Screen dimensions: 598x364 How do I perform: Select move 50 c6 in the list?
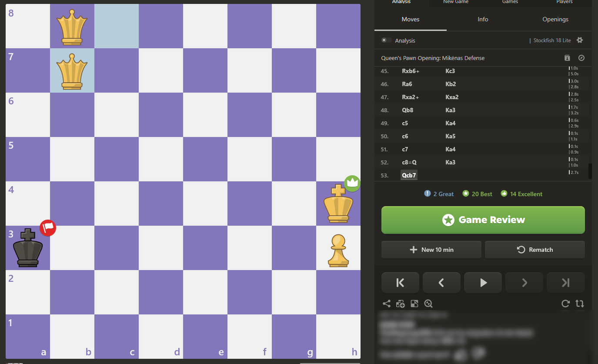pyautogui.click(x=405, y=136)
